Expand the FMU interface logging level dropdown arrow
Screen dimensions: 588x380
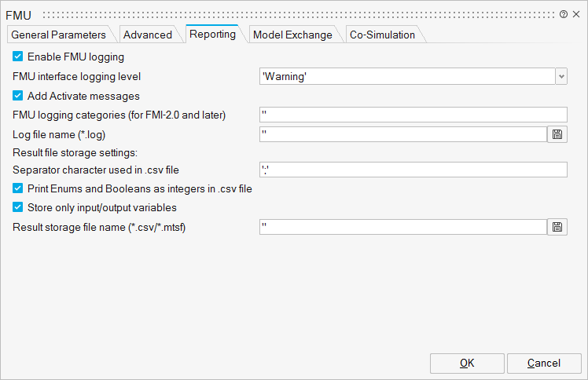click(561, 76)
